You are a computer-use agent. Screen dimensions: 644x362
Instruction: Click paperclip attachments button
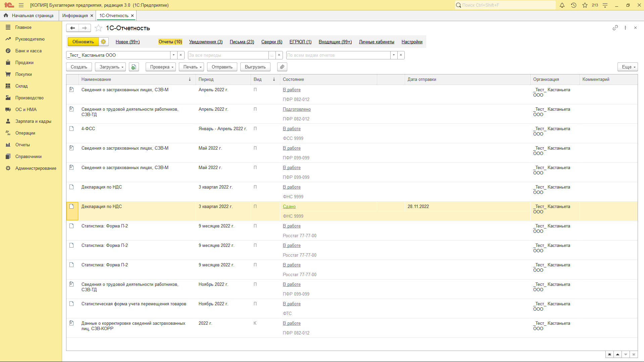[x=282, y=67]
